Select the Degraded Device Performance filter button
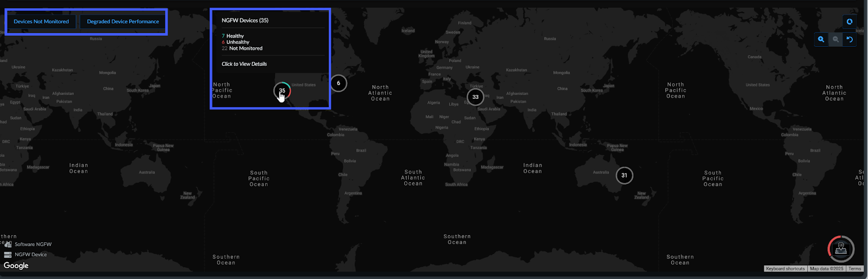Screen dimensions: 868x279 (x=123, y=22)
